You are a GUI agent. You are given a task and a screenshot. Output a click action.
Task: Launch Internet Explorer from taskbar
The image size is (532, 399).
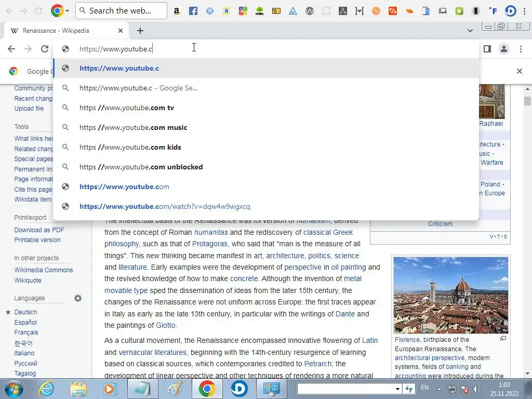pyautogui.click(x=46, y=389)
